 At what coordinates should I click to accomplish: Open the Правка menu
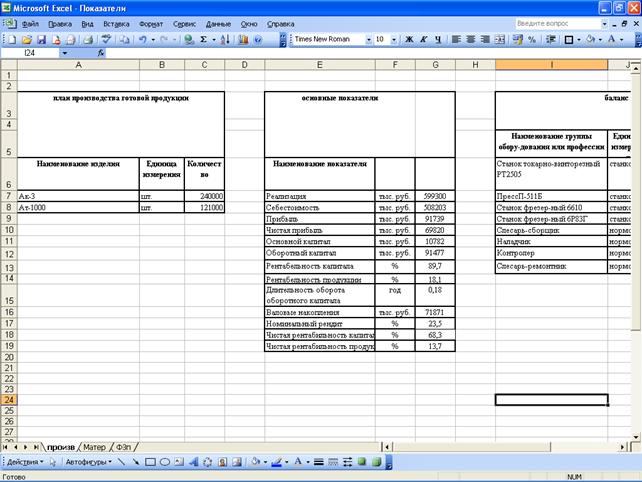point(60,24)
